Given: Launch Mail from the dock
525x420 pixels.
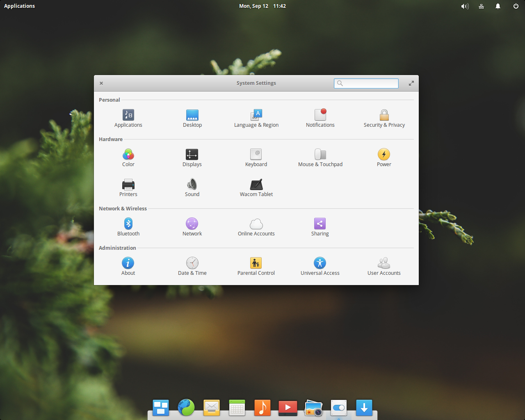Looking at the screenshot, I should 212,408.
